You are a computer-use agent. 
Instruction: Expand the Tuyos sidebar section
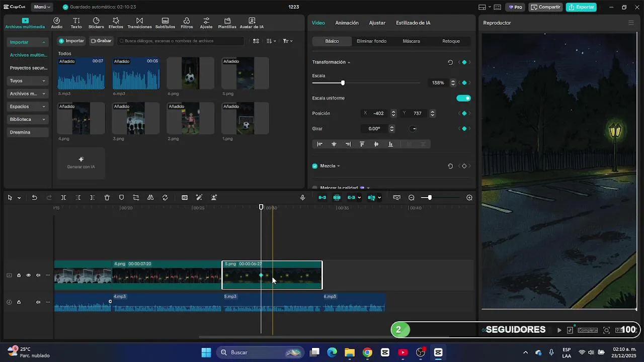tap(28, 80)
